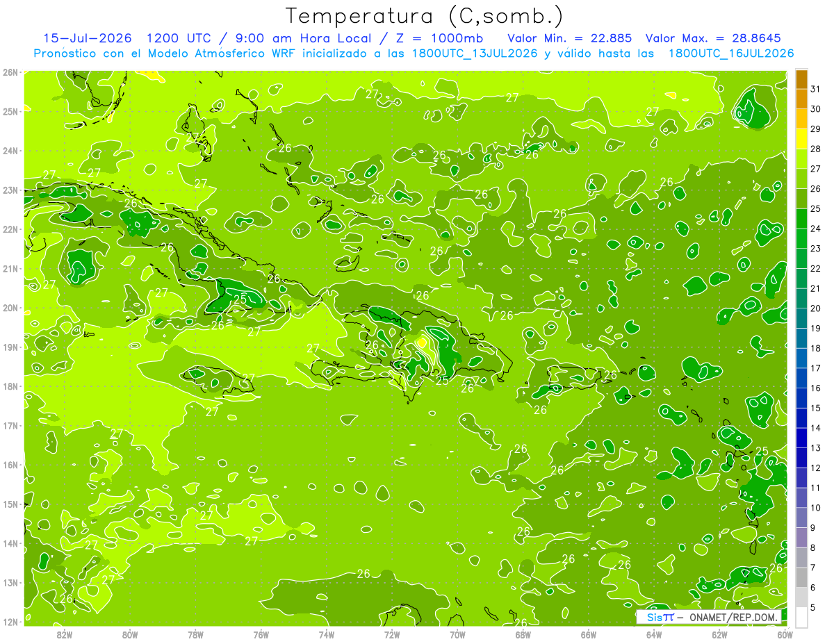Click the 78W longitude axis label
This screenshot has width=834, height=644.
coord(195,634)
